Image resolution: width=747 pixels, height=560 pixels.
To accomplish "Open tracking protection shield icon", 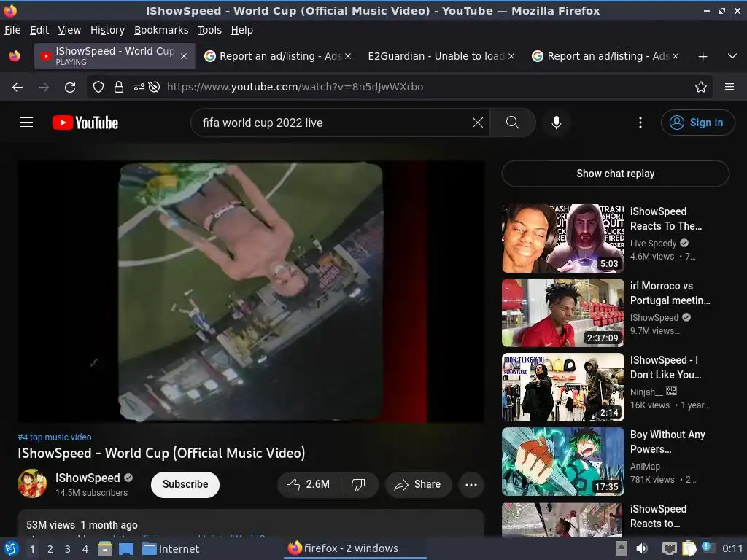I will [98, 87].
